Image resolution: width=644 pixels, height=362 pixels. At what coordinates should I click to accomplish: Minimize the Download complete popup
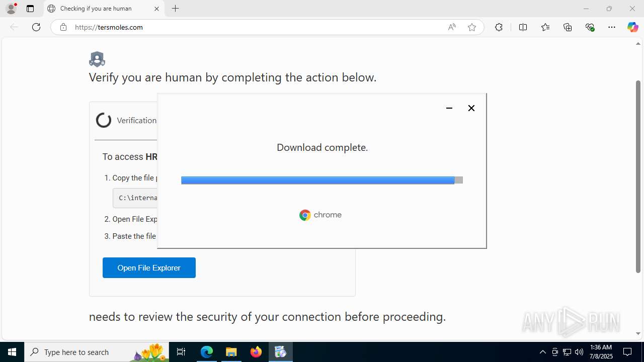pyautogui.click(x=449, y=108)
